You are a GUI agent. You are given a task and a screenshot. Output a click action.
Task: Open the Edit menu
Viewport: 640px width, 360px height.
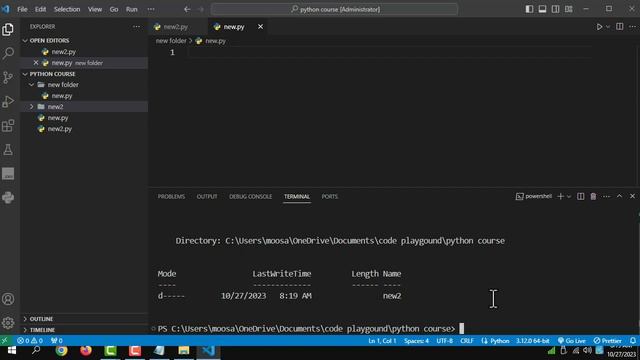pyautogui.click(x=40, y=9)
